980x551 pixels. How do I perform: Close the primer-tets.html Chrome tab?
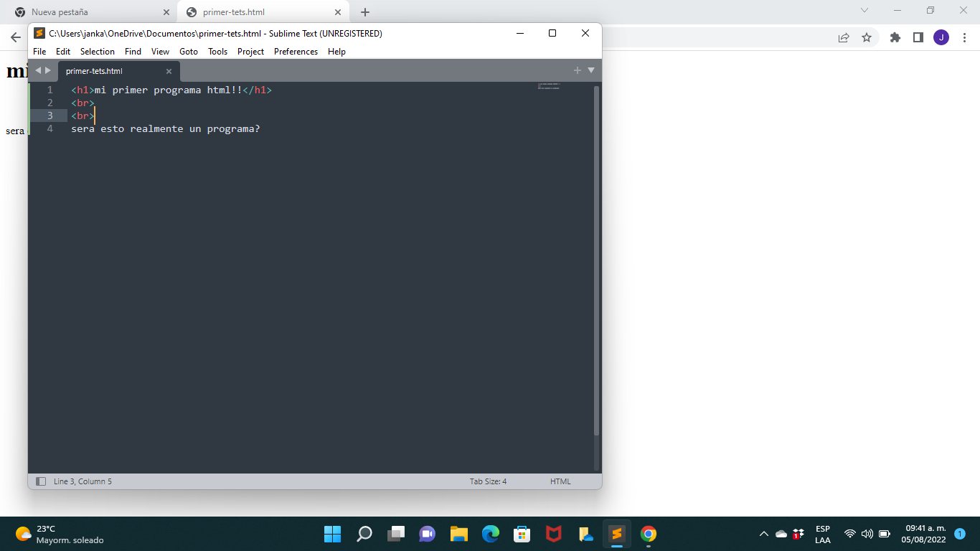tap(338, 12)
